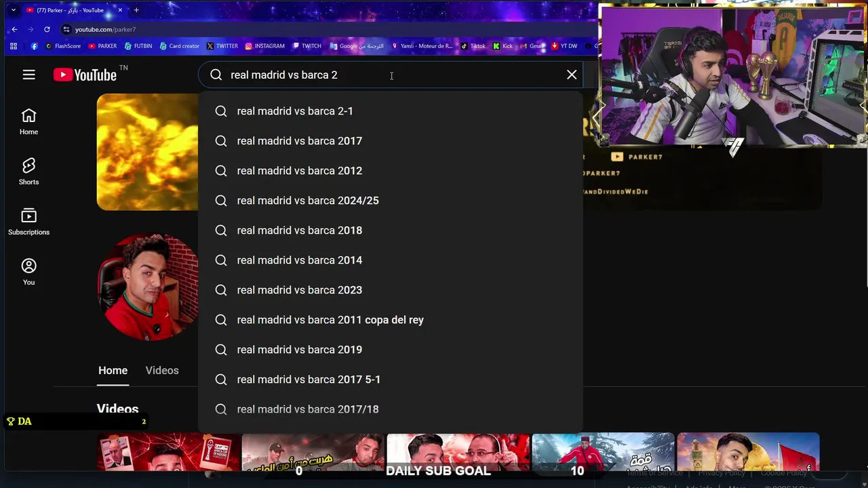
Task: Open the You page in the sidebar
Action: (x=28, y=272)
